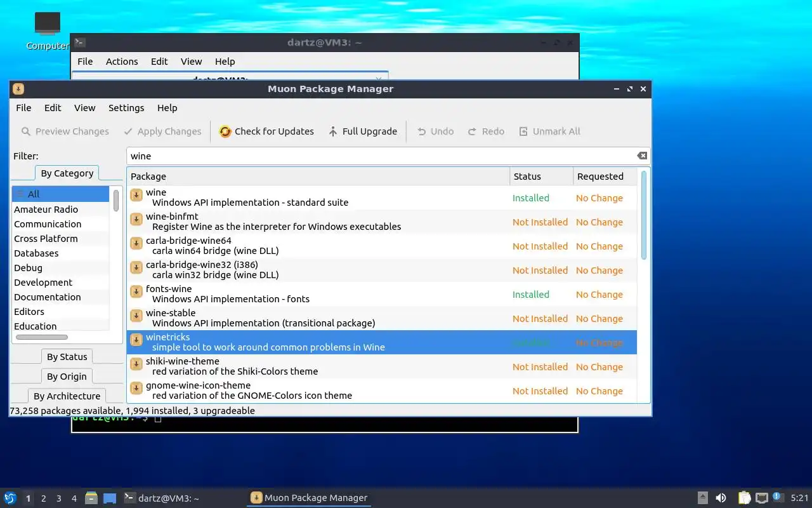Click the category list vertical scrollbar
Viewport: 812px width, 508px height.
pyautogui.click(x=116, y=200)
